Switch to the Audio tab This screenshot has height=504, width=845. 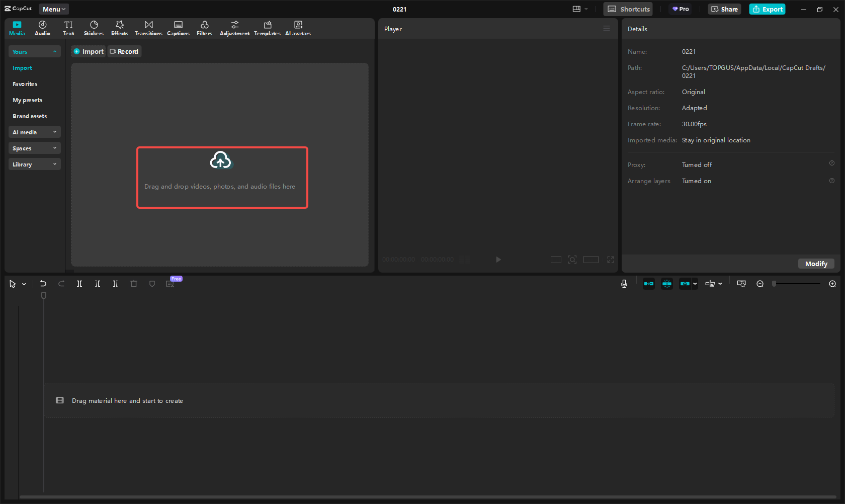42,28
